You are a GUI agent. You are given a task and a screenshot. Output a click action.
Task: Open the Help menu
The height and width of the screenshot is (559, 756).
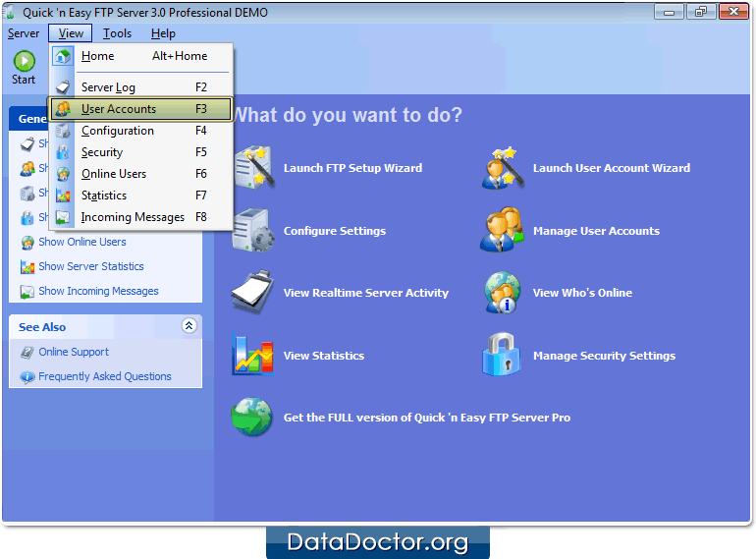[163, 33]
